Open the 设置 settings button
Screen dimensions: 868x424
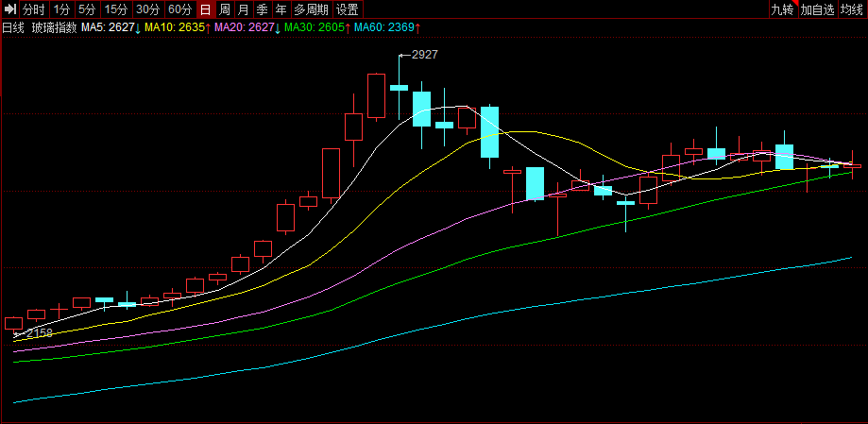pos(348,9)
